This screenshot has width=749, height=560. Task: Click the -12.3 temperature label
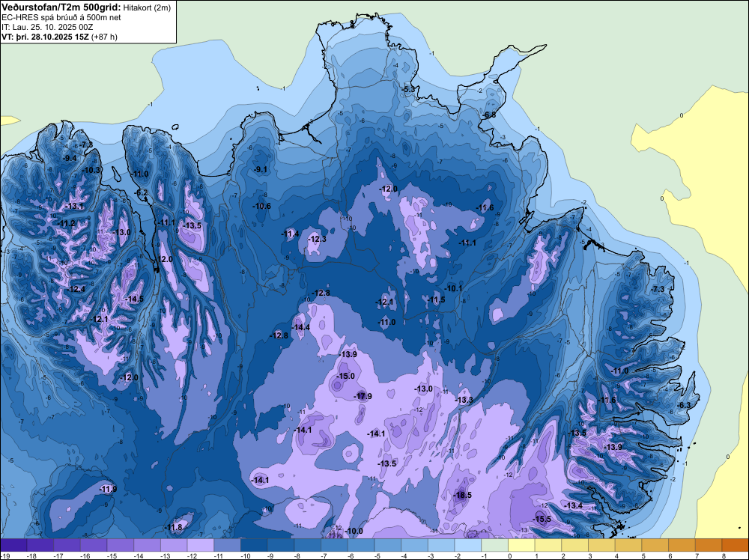(x=317, y=239)
